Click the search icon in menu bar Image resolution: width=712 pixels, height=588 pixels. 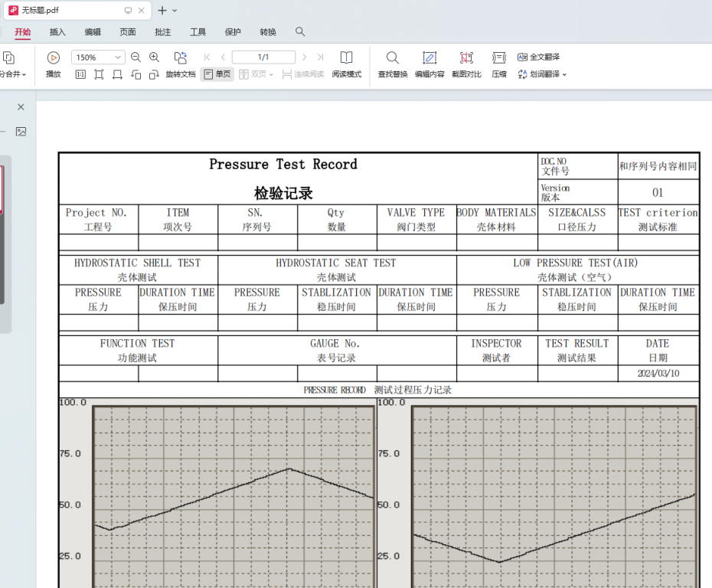pyautogui.click(x=300, y=32)
